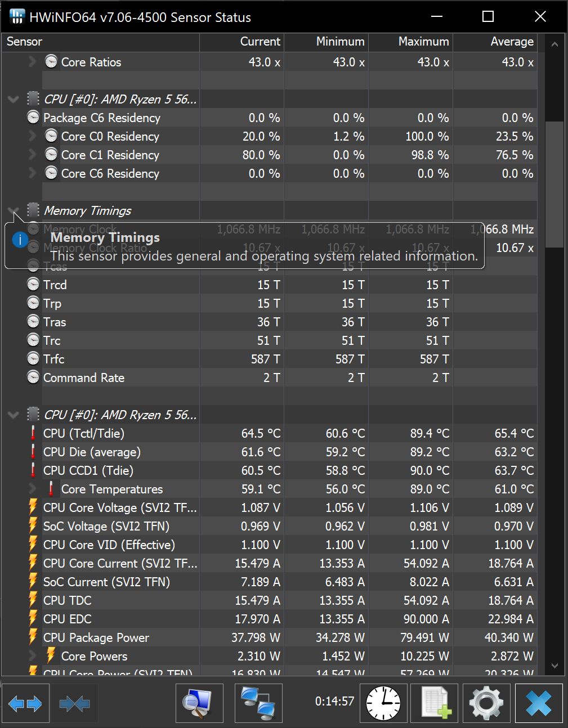Click the 0:14:57 elapsed time display
The width and height of the screenshot is (568, 728).
point(335,701)
